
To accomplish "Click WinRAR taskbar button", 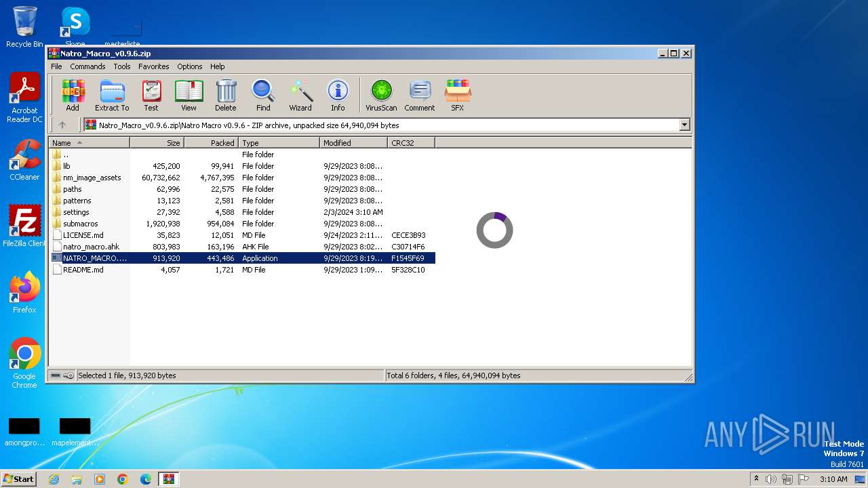I will pos(169,479).
